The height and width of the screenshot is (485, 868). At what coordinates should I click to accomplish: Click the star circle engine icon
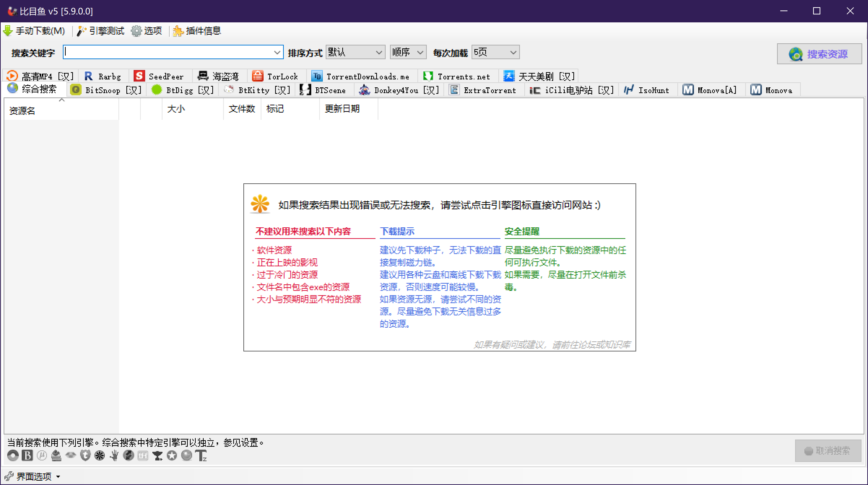172,455
